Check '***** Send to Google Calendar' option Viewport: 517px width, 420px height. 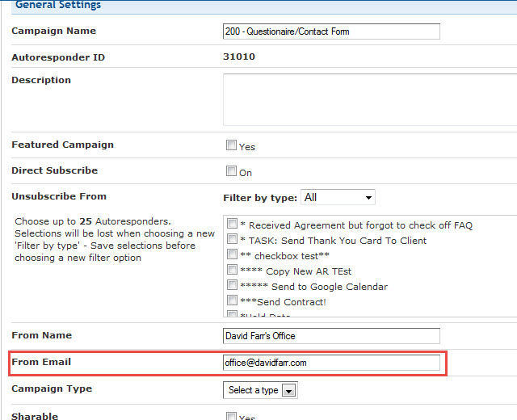coord(233,286)
